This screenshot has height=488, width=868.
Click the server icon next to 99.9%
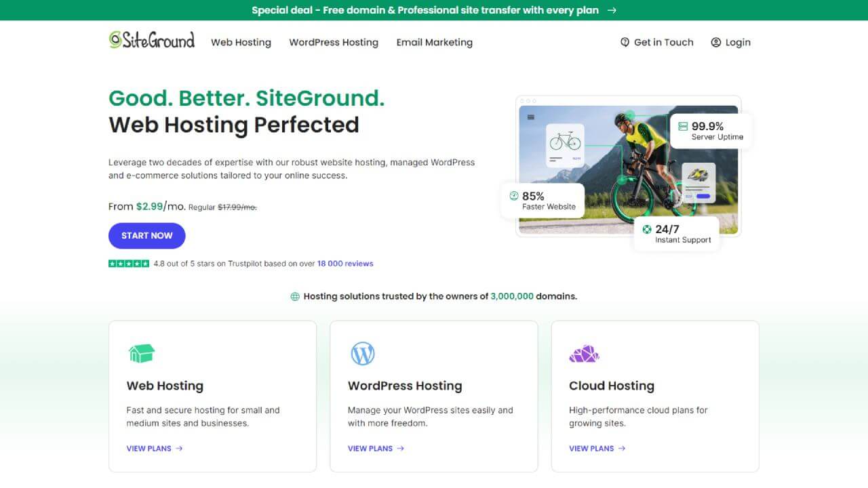pos(683,127)
